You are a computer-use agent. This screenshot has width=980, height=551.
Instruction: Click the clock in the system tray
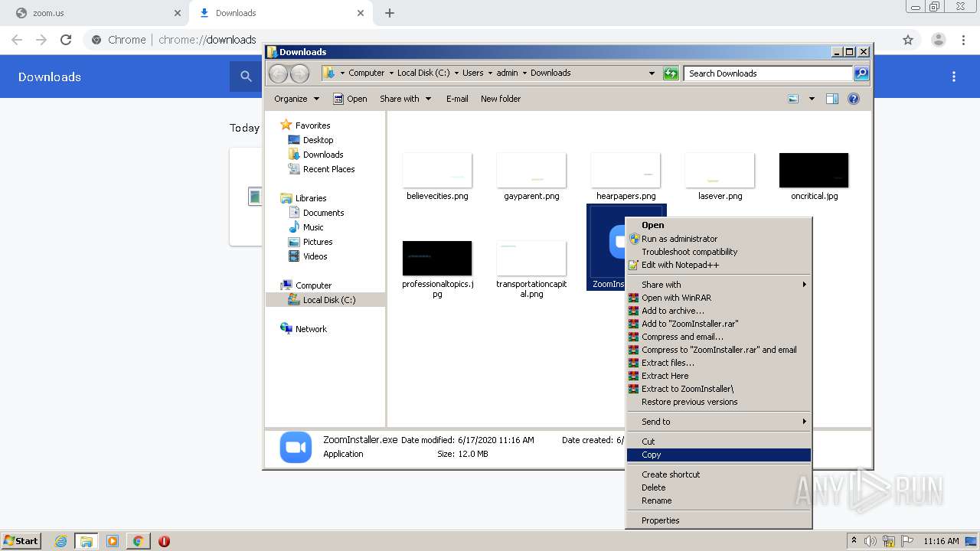(x=941, y=541)
